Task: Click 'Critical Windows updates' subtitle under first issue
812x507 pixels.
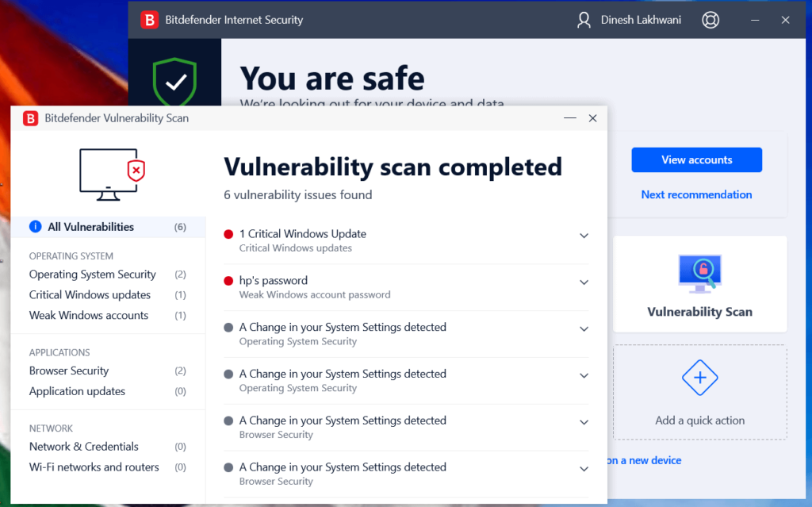Action: click(x=295, y=248)
